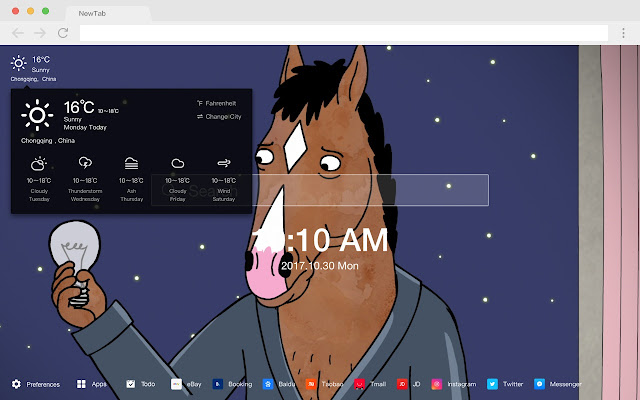Click Thursday ash forecast icon
The image size is (640, 400).
[131, 163]
